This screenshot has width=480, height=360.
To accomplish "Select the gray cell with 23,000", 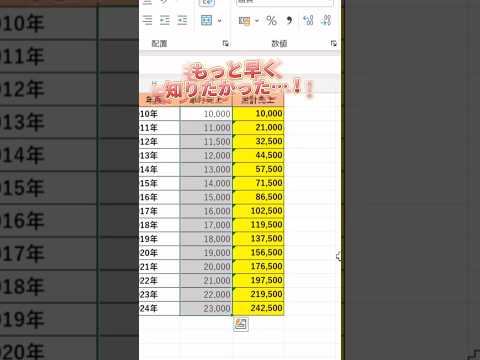I will pos(206,308).
